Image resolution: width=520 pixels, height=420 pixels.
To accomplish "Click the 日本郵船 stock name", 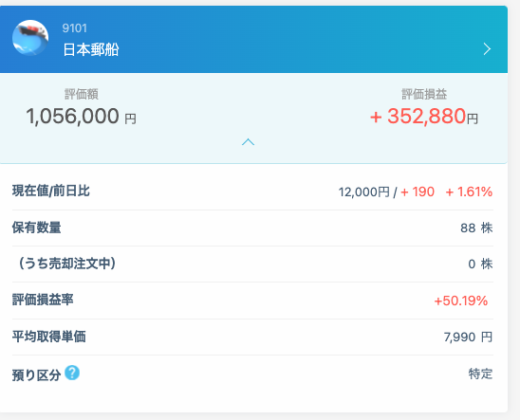I will click(91, 49).
